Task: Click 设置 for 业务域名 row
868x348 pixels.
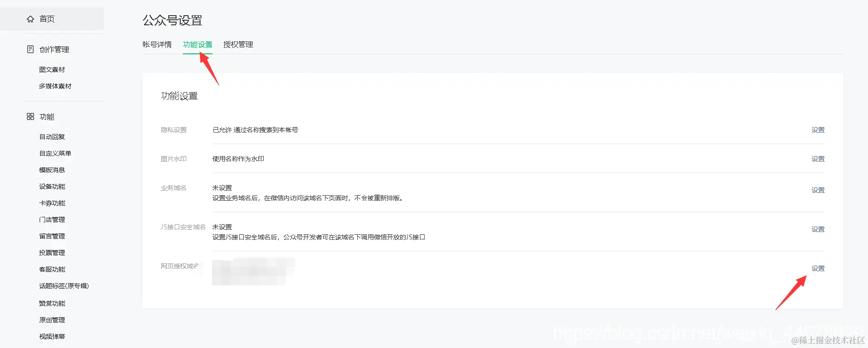Action: [818, 190]
